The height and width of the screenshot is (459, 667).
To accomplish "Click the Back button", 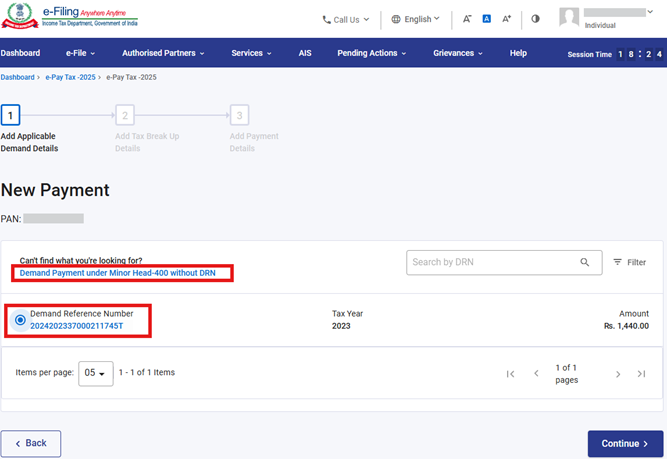I will [x=31, y=443].
